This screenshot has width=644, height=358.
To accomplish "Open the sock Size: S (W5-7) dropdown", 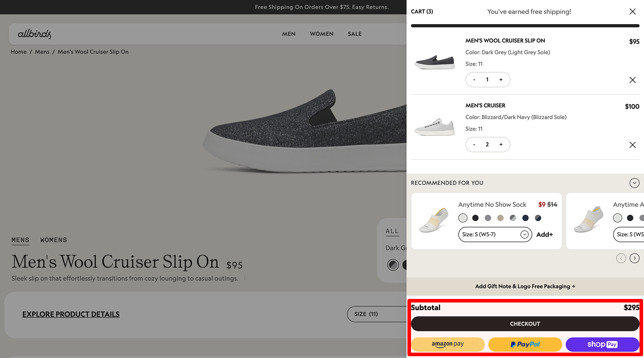I will (495, 234).
